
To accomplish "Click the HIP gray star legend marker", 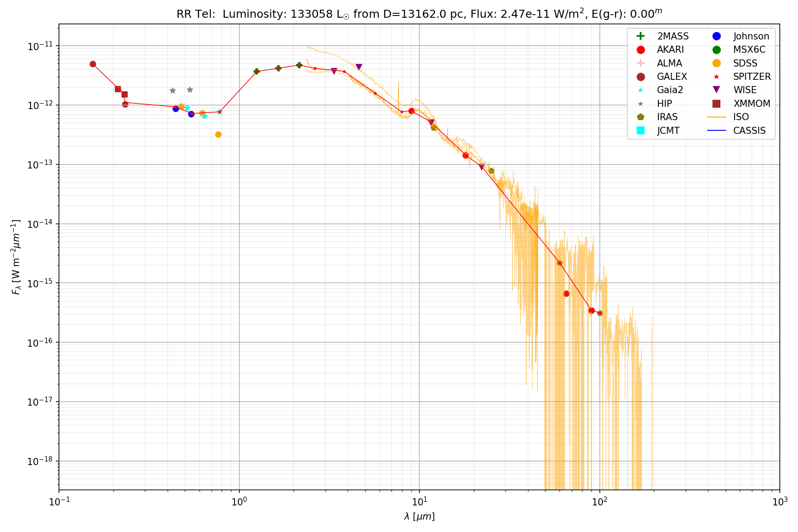I will [640, 103].
